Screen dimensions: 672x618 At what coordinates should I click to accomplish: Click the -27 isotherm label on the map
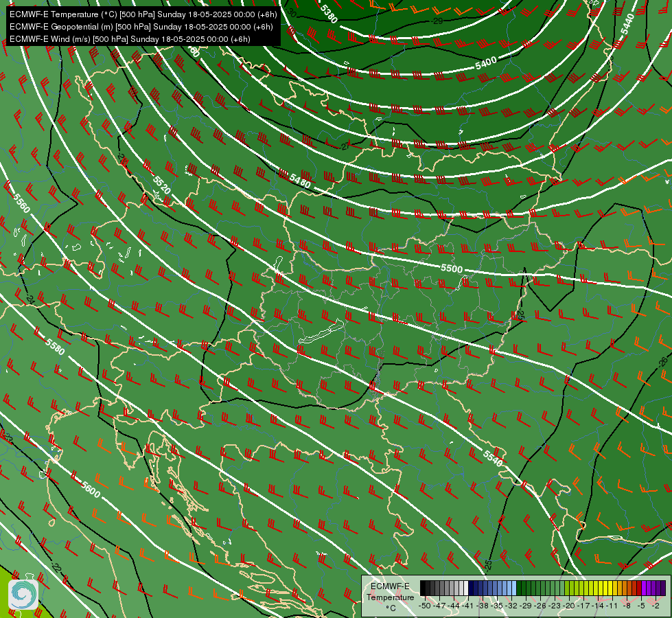[345, 147]
